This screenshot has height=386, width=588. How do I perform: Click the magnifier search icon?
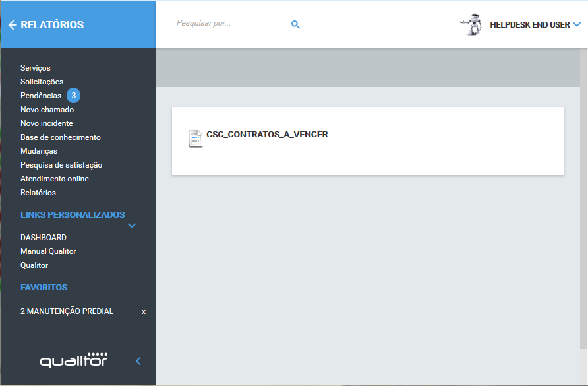tap(295, 24)
